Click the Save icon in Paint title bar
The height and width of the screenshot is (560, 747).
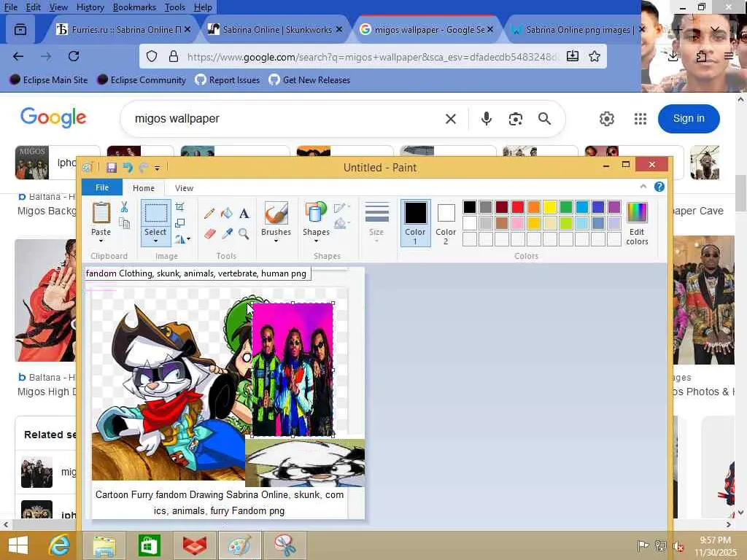point(112,168)
